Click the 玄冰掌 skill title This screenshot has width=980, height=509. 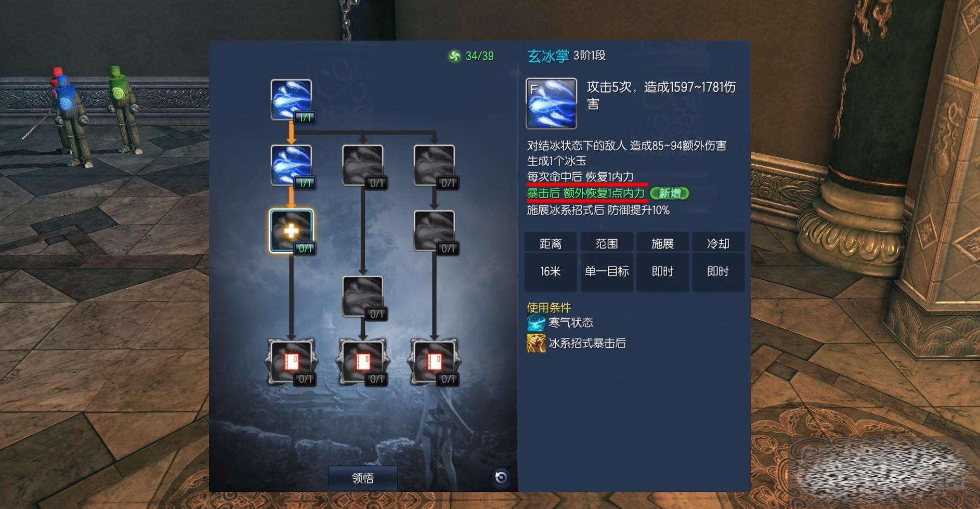tap(548, 56)
